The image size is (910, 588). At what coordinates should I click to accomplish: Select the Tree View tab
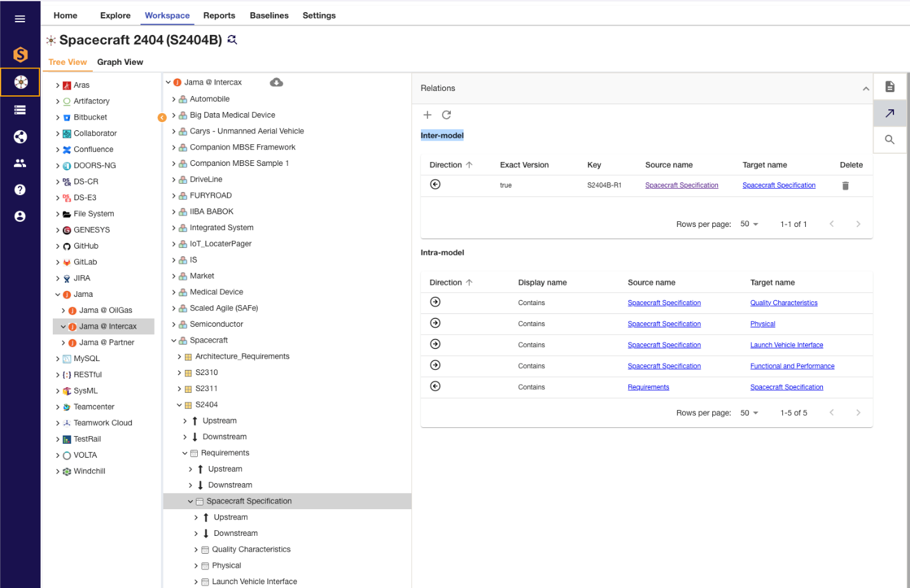[x=67, y=62]
